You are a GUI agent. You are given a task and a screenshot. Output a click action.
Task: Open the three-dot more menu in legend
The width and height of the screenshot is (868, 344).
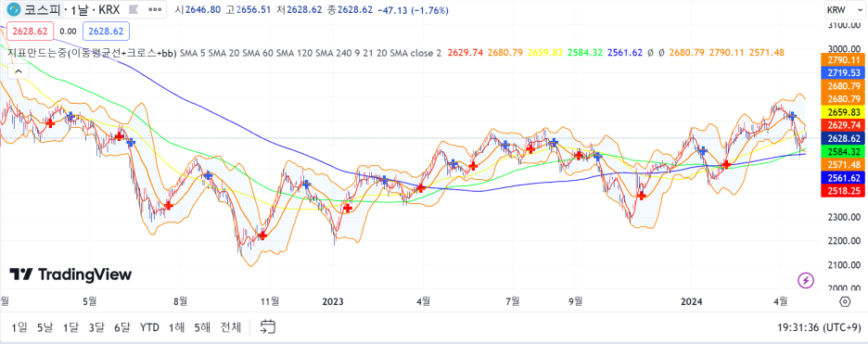[155, 10]
